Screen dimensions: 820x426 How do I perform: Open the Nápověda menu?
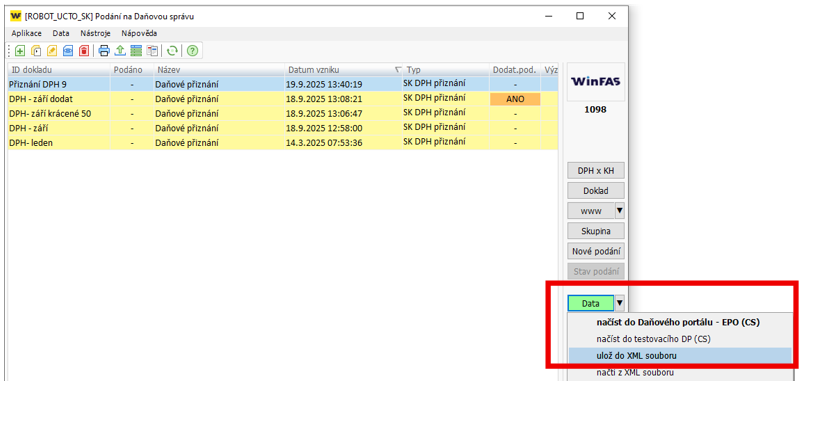[139, 33]
